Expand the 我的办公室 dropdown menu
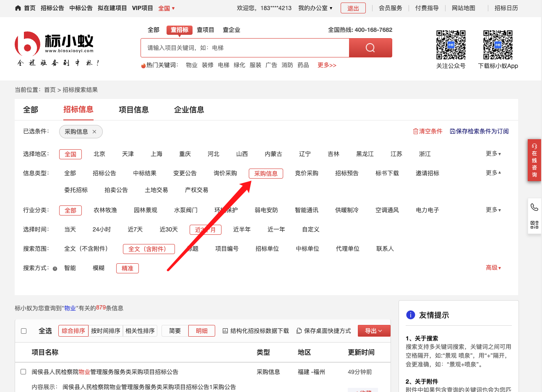 [x=315, y=8]
